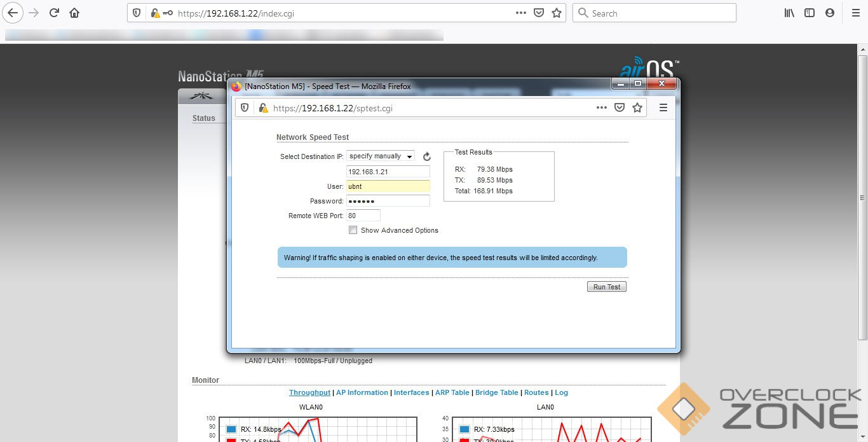Screen dimensions: 868x442
Task: View security padlock in Speed Test popup
Action: click(263, 108)
